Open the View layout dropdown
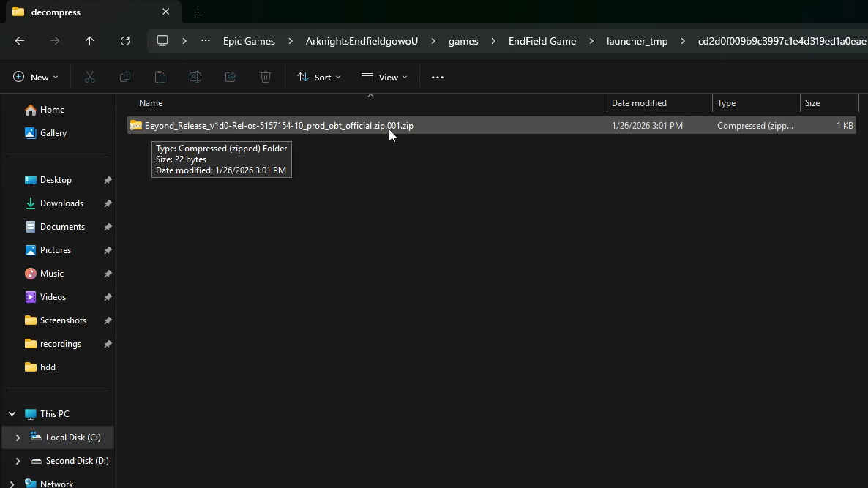 click(x=384, y=77)
